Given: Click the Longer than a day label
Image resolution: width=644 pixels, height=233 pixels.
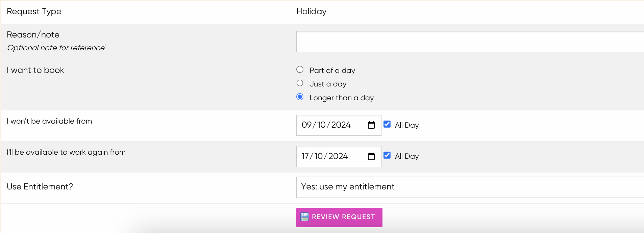Looking at the screenshot, I should (x=342, y=98).
